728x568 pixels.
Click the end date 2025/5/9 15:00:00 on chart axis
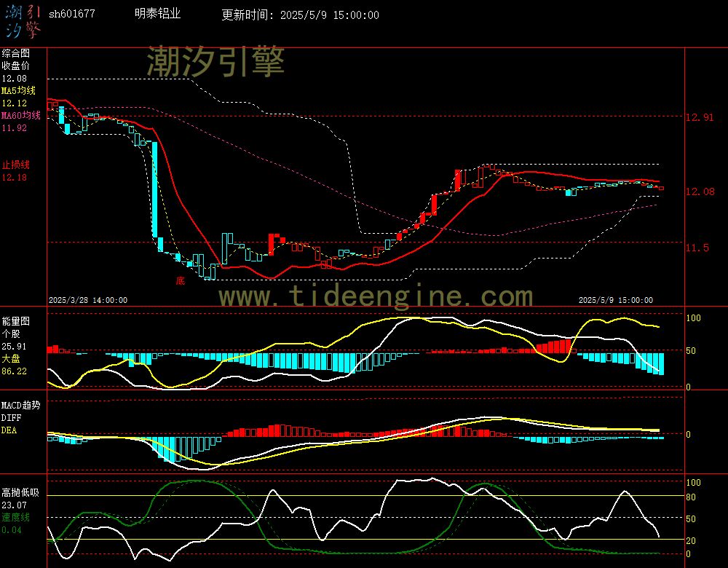coord(616,301)
